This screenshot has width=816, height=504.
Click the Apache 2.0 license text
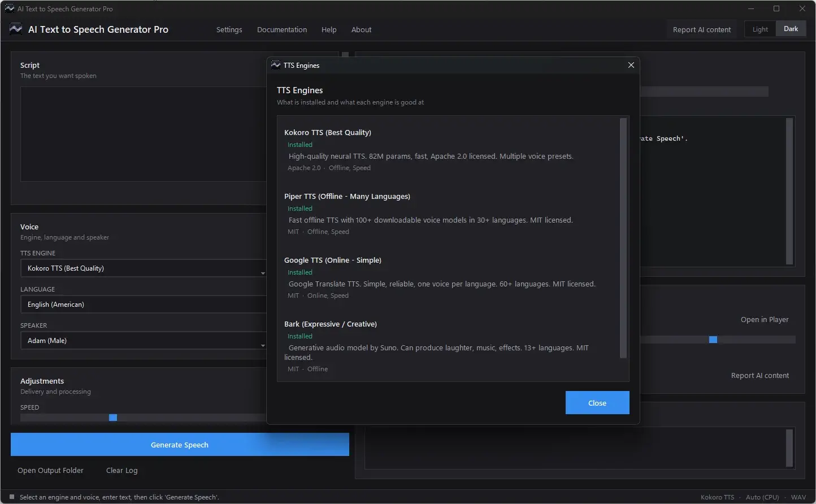click(304, 168)
